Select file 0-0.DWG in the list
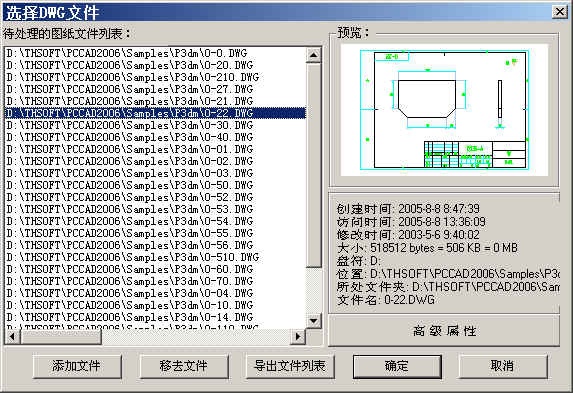The width and height of the screenshot is (573, 393). [156, 53]
